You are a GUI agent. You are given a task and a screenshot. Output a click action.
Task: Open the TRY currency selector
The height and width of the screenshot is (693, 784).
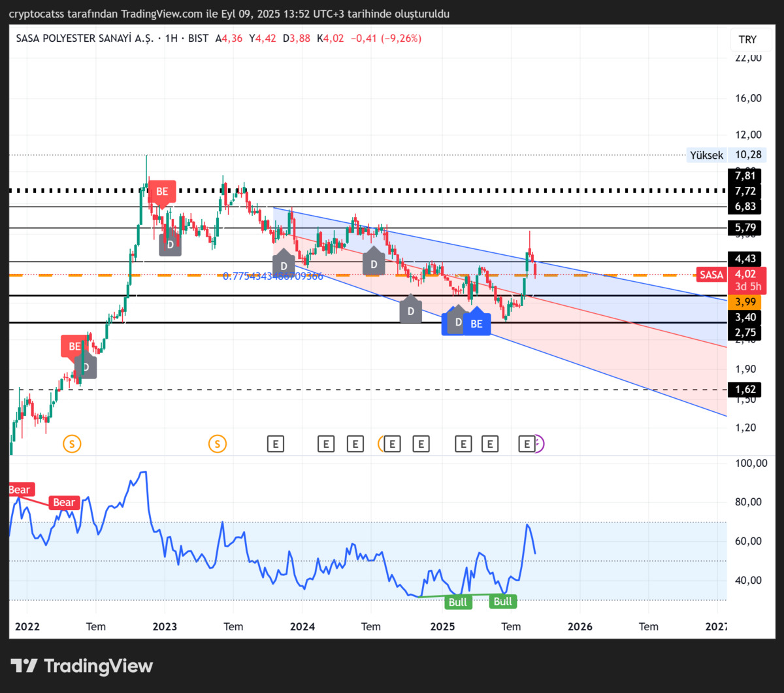pyautogui.click(x=747, y=39)
